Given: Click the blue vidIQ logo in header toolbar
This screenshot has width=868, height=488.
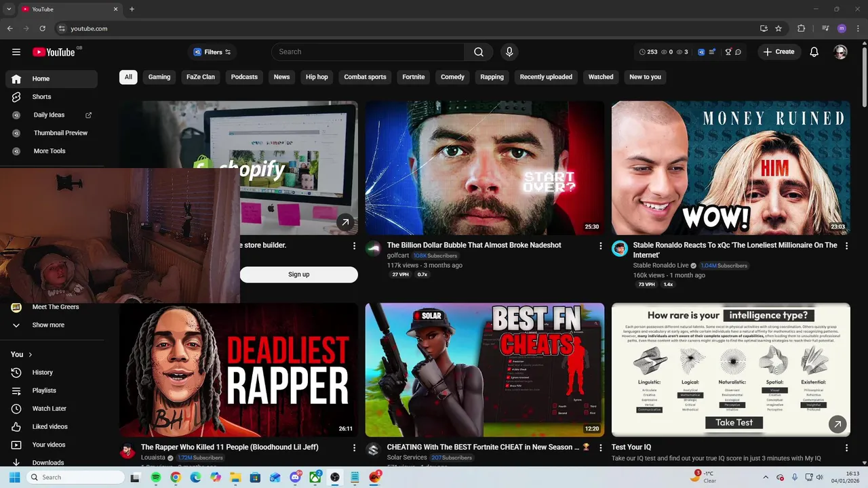Looking at the screenshot, I should [701, 52].
